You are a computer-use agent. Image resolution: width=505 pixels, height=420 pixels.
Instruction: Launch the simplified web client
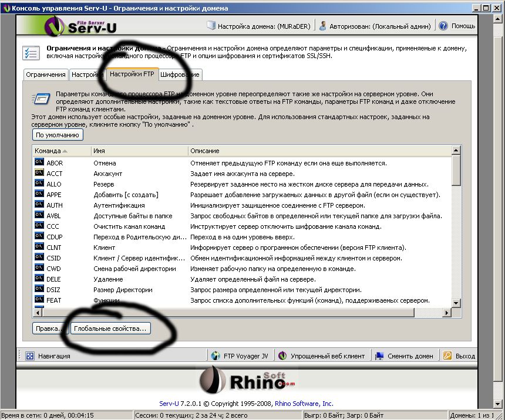(322, 355)
